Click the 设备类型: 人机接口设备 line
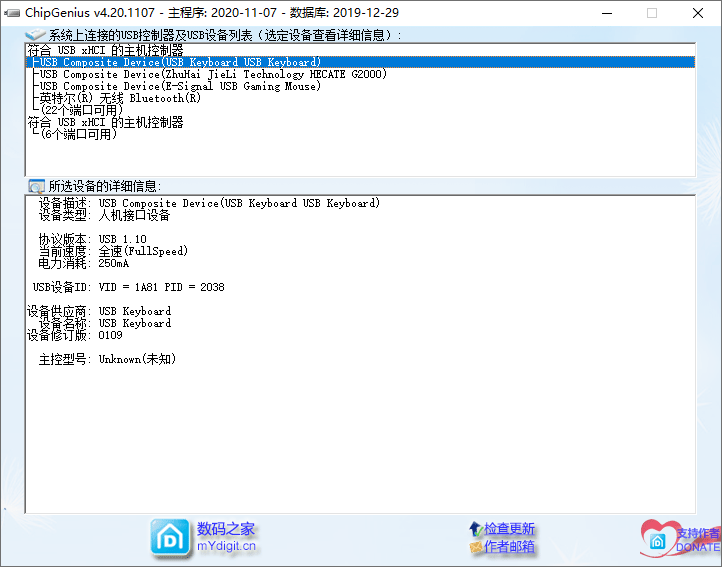722x567 pixels. click(x=104, y=215)
